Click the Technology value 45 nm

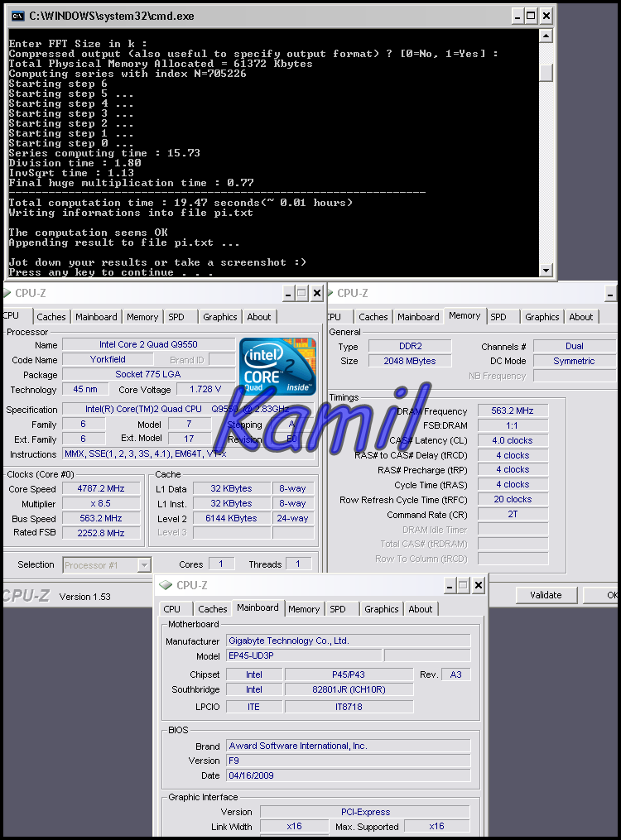point(85,389)
